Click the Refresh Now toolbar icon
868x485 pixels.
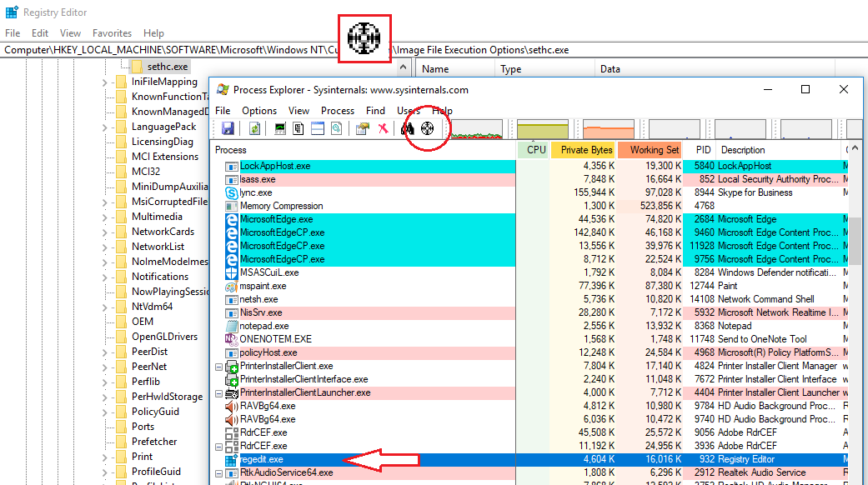(254, 129)
